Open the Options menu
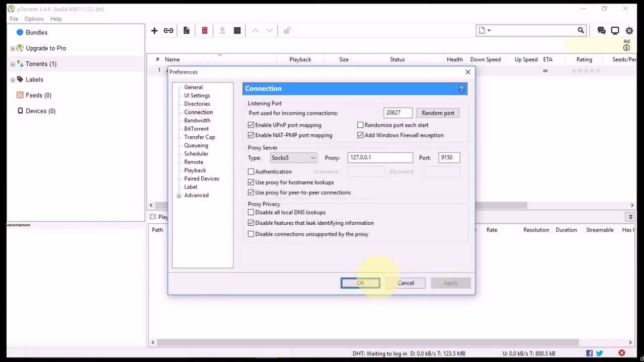The image size is (644, 362). point(34,19)
